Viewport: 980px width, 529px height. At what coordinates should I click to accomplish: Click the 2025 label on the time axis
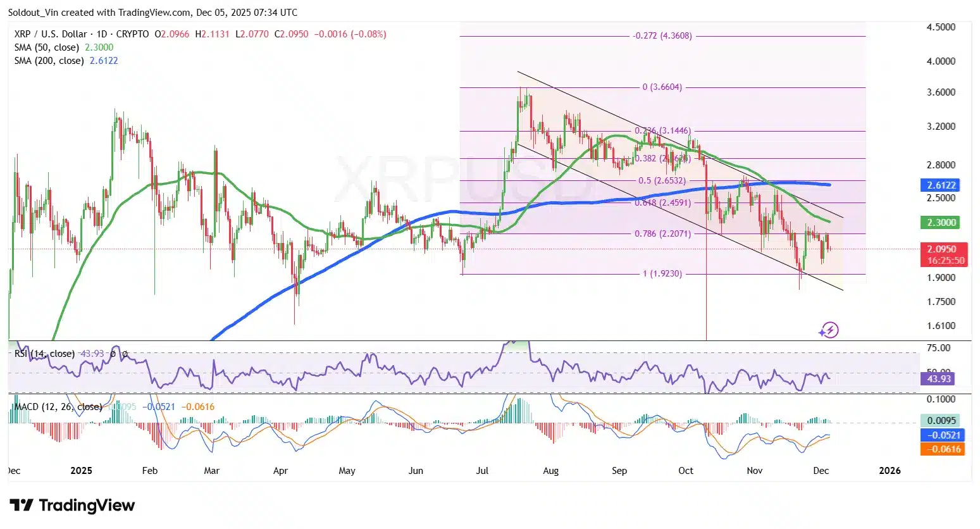tap(81, 471)
